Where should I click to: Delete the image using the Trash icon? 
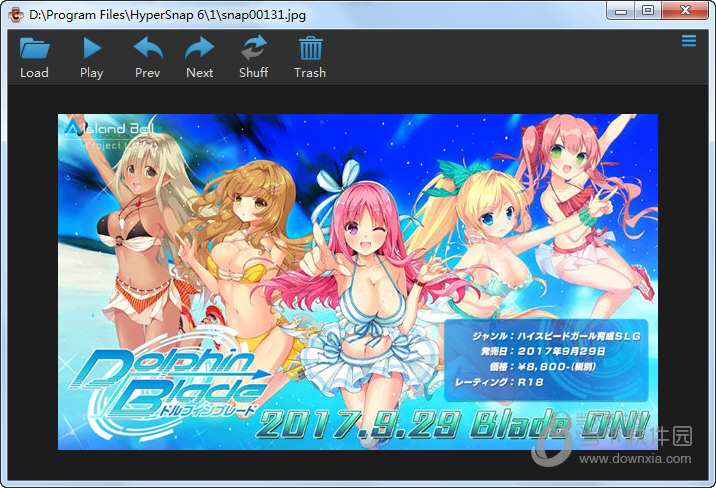click(311, 48)
